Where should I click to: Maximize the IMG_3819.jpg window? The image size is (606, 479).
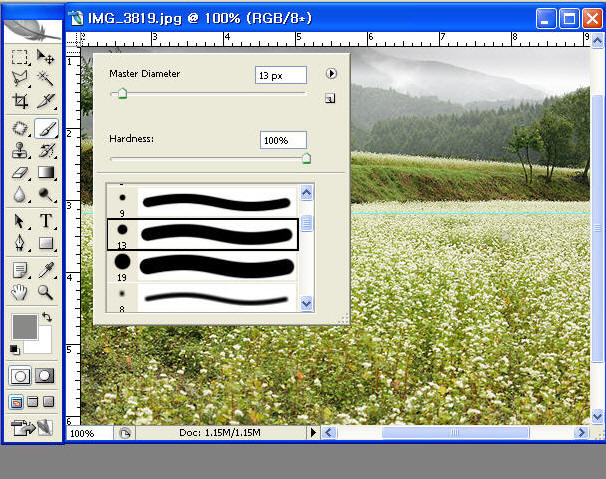(x=569, y=18)
